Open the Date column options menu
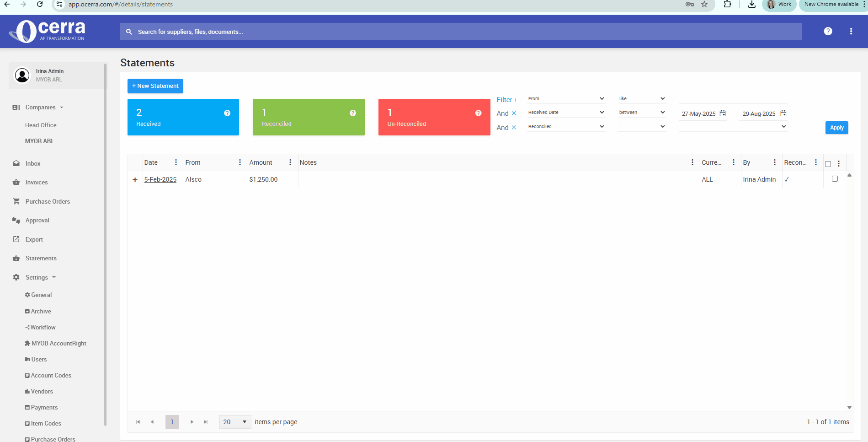This screenshot has width=868, height=442. (176, 162)
